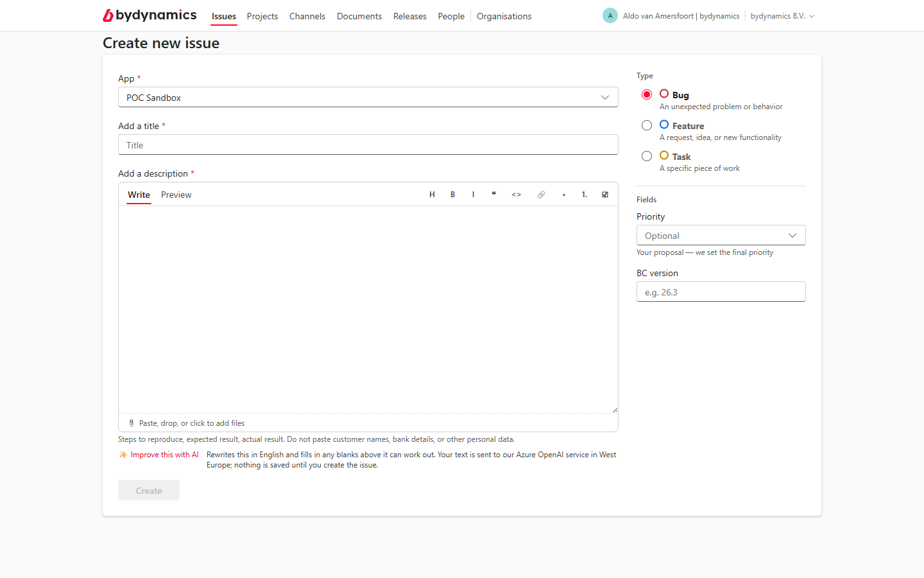Click Paste, drop, or click to add files
924x578 pixels.
192,423
